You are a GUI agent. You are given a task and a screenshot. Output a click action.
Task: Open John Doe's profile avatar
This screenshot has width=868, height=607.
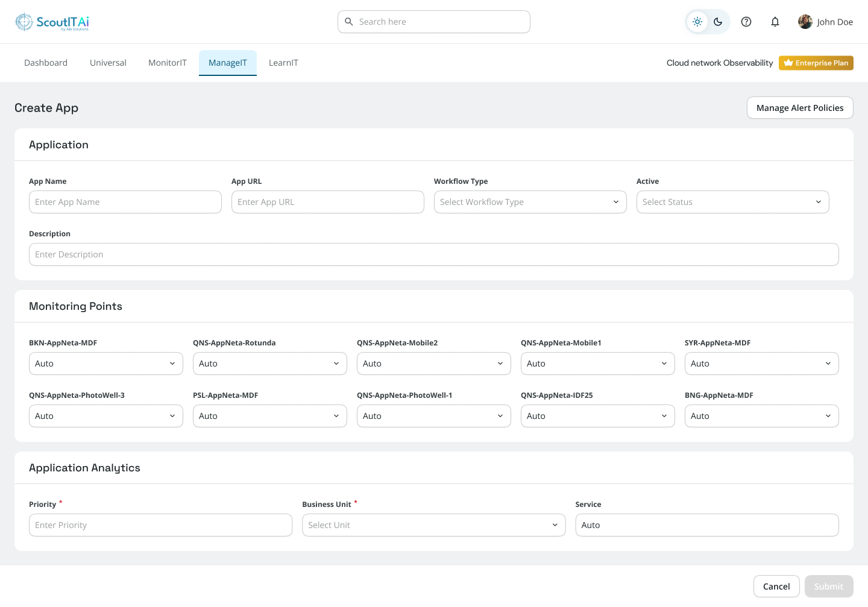[805, 22]
